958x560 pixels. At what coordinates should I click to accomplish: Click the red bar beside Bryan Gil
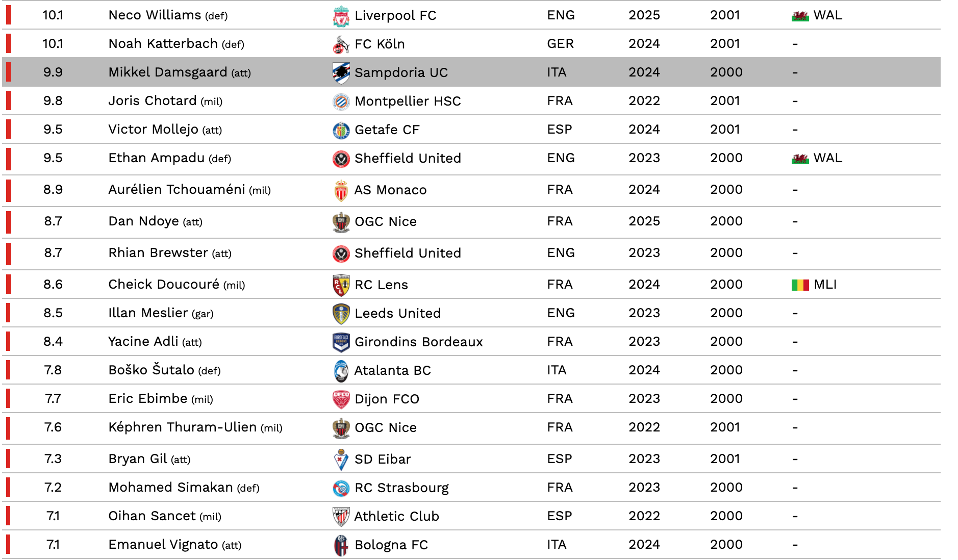8,459
